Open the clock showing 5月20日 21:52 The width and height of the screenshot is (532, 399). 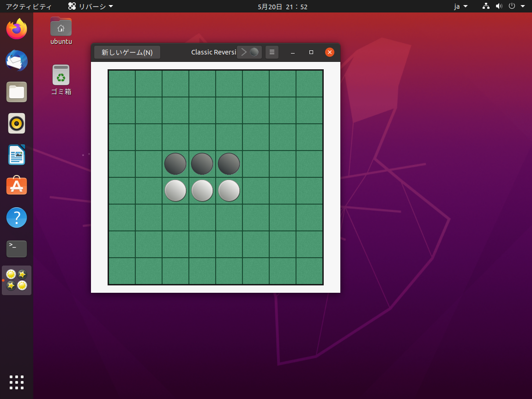(x=283, y=6)
